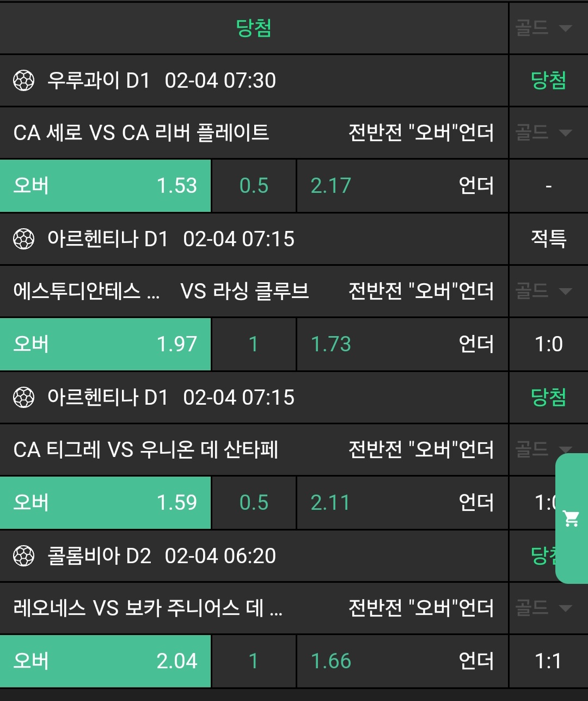Screen dimensions: 588x701
Task: Choose the 언더 1.73 odds option
Action: (x=402, y=344)
